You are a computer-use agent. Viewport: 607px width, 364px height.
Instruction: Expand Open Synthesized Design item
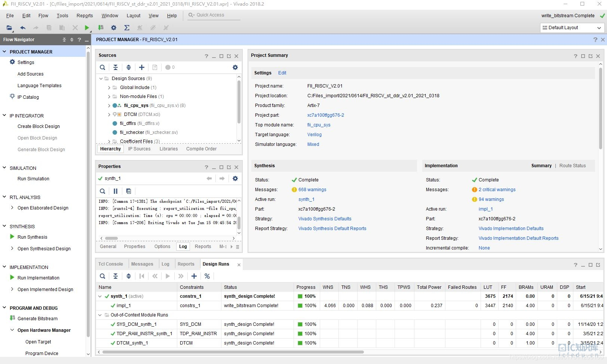pyautogui.click(x=12, y=248)
